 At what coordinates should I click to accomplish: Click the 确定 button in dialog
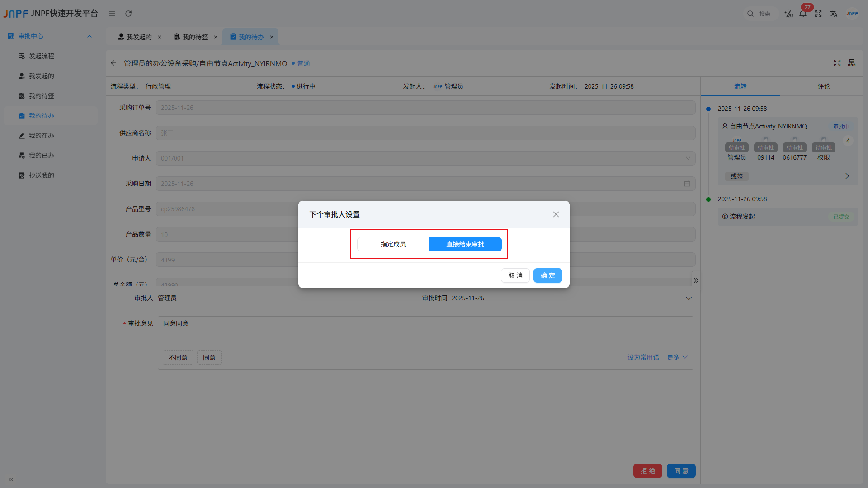pyautogui.click(x=547, y=275)
